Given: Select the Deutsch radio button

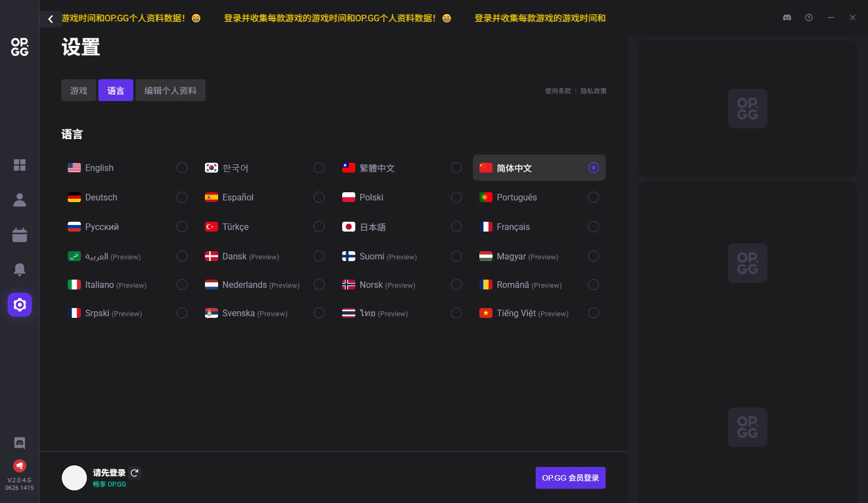Looking at the screenshot, I should tap(182, 197).
